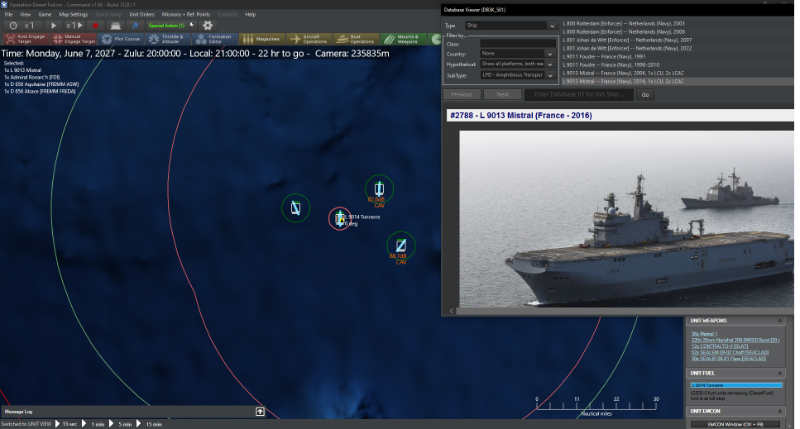The height and width of the screenshot is (429, 800).
Task: Click the first weapon link in Unit Weapons
Action: pos(704,334)
